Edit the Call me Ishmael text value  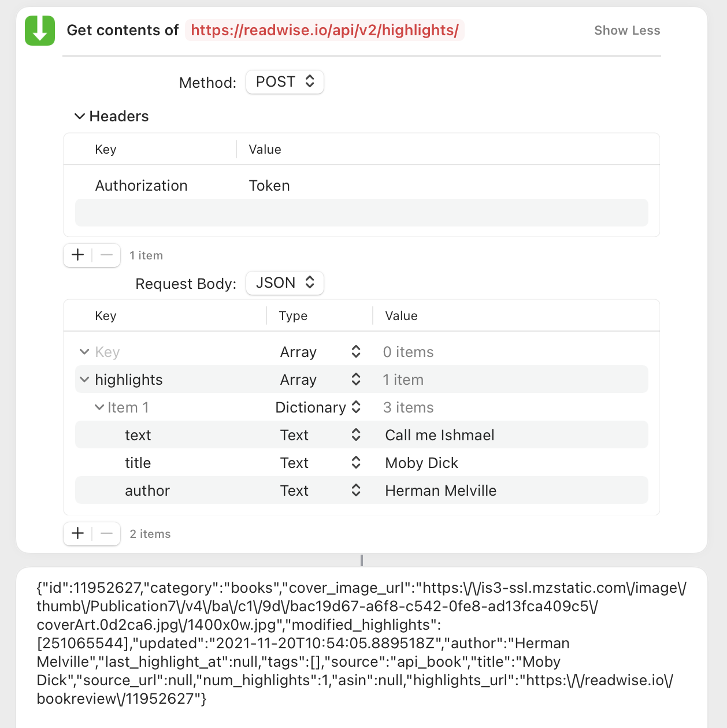pyautogui.click(x=440, y=435)
